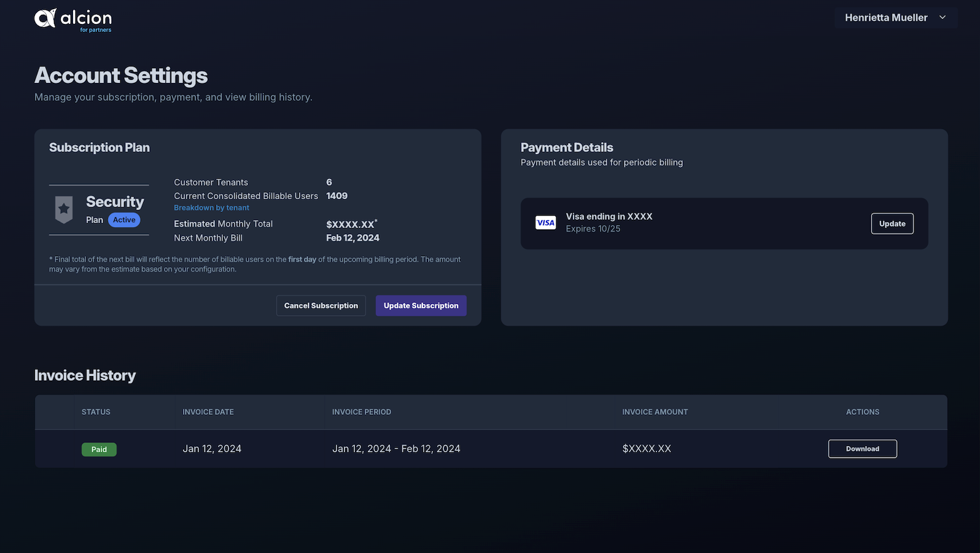Click the INVOICE AMOUNT column header
980x553 pixels.
click(x=655, y=412)
